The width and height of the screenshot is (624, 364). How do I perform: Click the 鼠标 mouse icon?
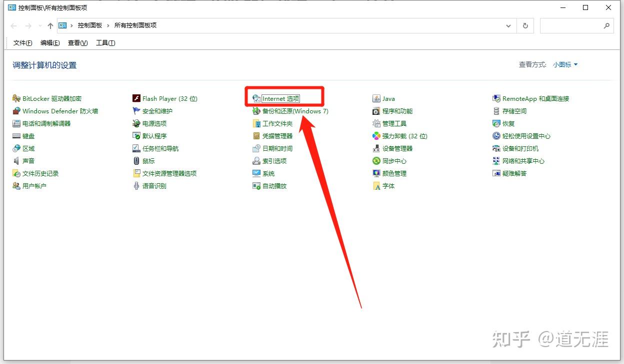click(x=136, y=161)
